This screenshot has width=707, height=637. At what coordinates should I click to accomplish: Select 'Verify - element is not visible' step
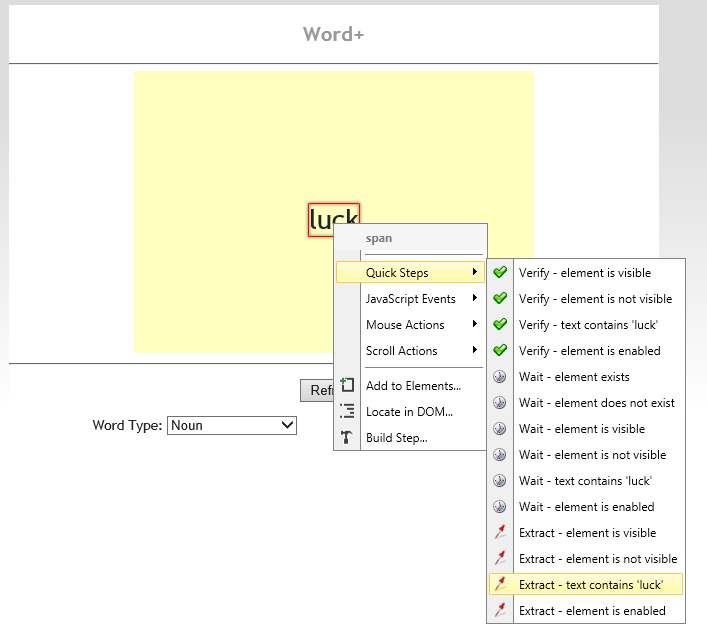point(586,298)
